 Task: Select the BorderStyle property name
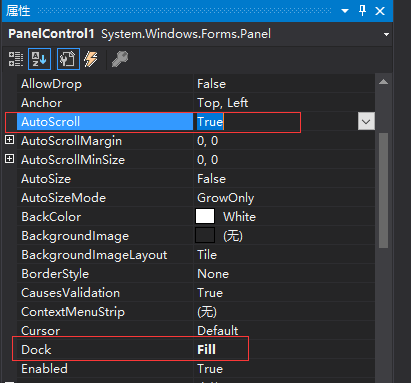coord(55,274)
